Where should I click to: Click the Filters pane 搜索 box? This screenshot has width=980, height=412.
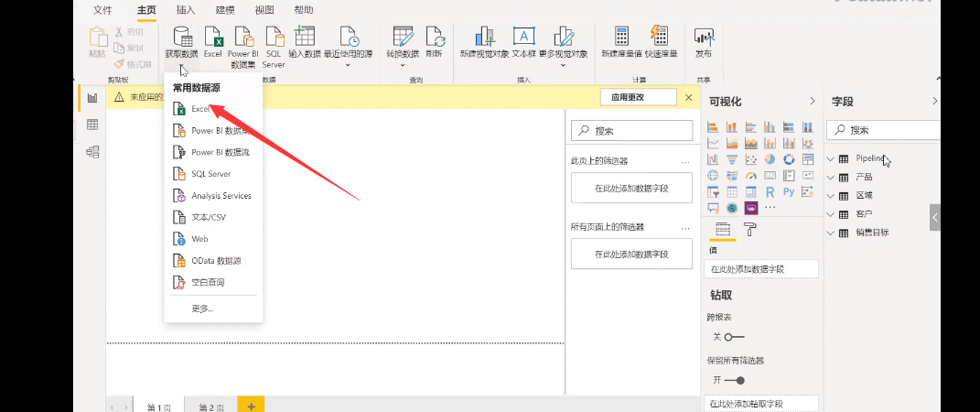click(x=632, y=131)
